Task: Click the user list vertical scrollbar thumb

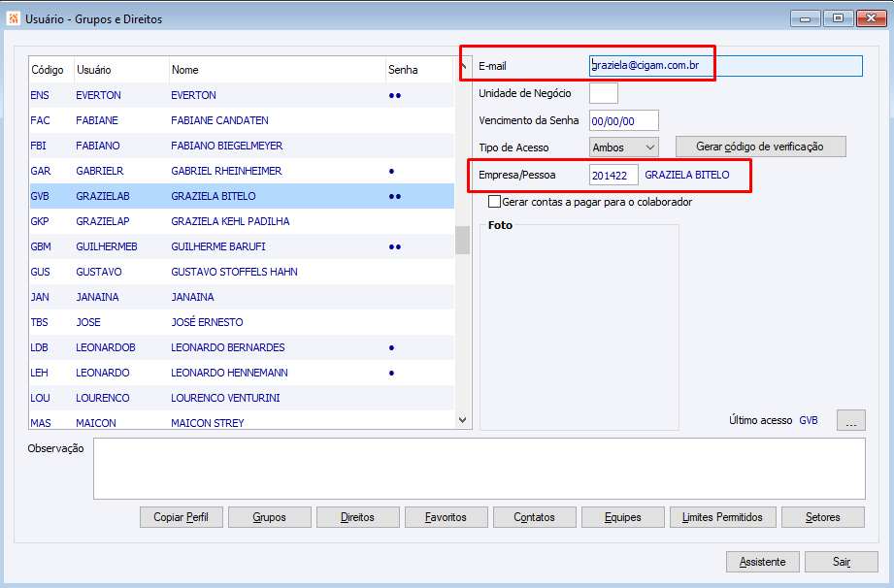Action: 462,240
